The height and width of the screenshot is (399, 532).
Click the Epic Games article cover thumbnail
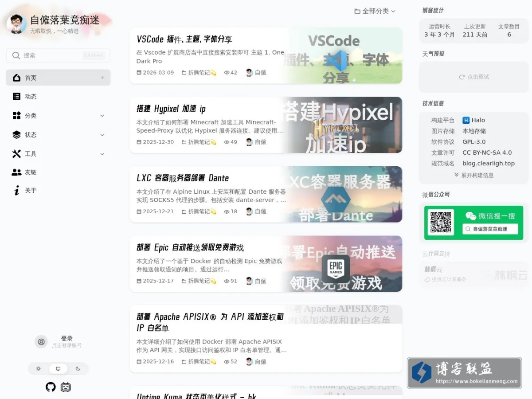342,264
